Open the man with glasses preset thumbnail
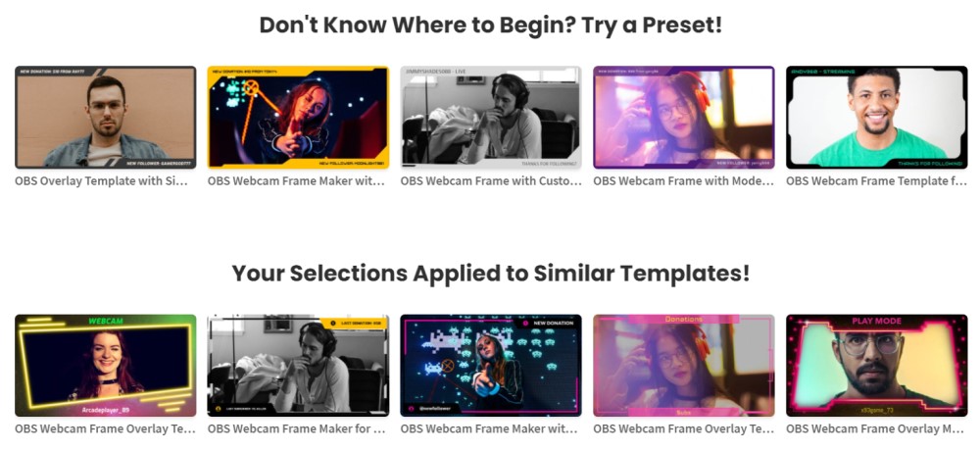 click(106, 118)
